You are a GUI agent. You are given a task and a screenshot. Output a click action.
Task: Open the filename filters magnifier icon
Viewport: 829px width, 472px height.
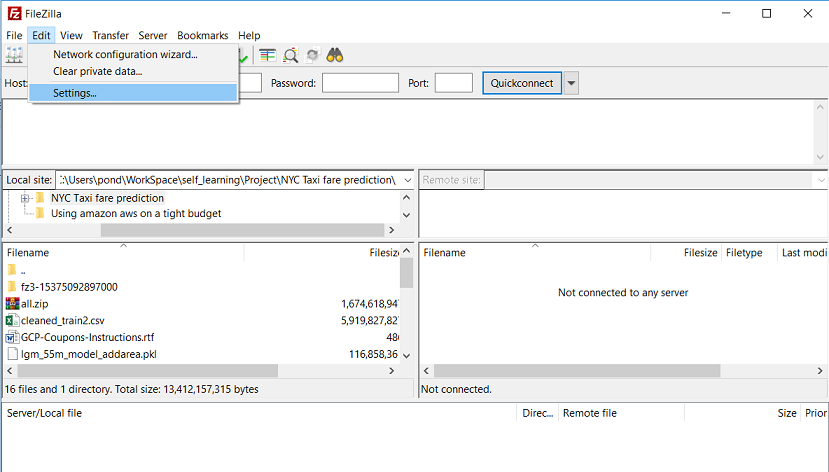290,55
